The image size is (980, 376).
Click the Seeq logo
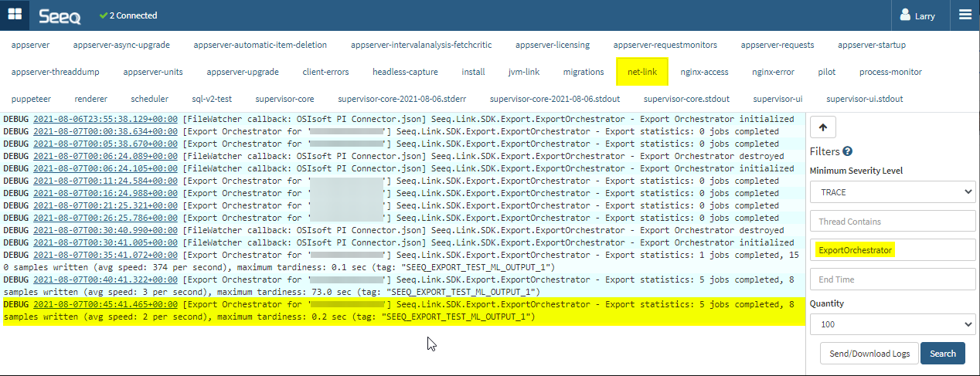coord(60,15)
